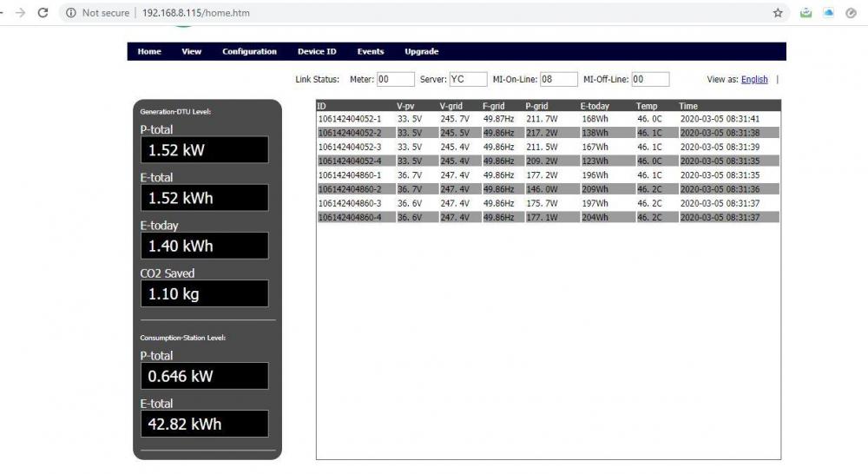Image resolution: width=868 pixels, height=474 pixels.
Task: Click the Meter status field
Action: 395,79
